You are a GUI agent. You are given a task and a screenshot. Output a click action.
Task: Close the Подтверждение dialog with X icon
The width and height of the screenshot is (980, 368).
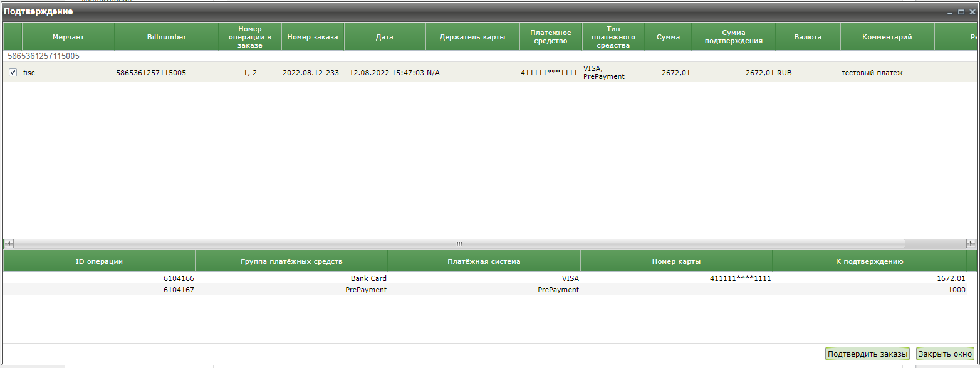coord(972,12)
